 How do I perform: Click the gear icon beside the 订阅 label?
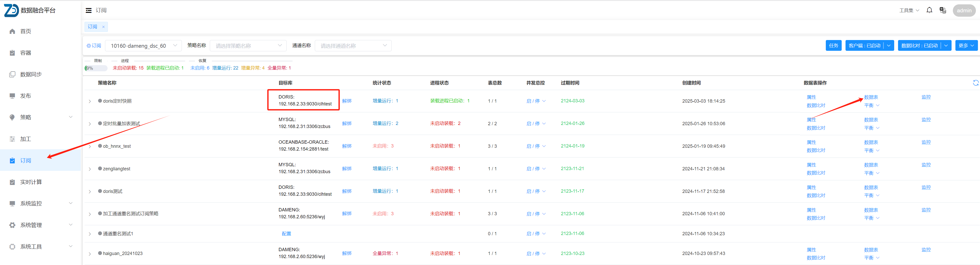pyautogui.click(x=89, y=46)
